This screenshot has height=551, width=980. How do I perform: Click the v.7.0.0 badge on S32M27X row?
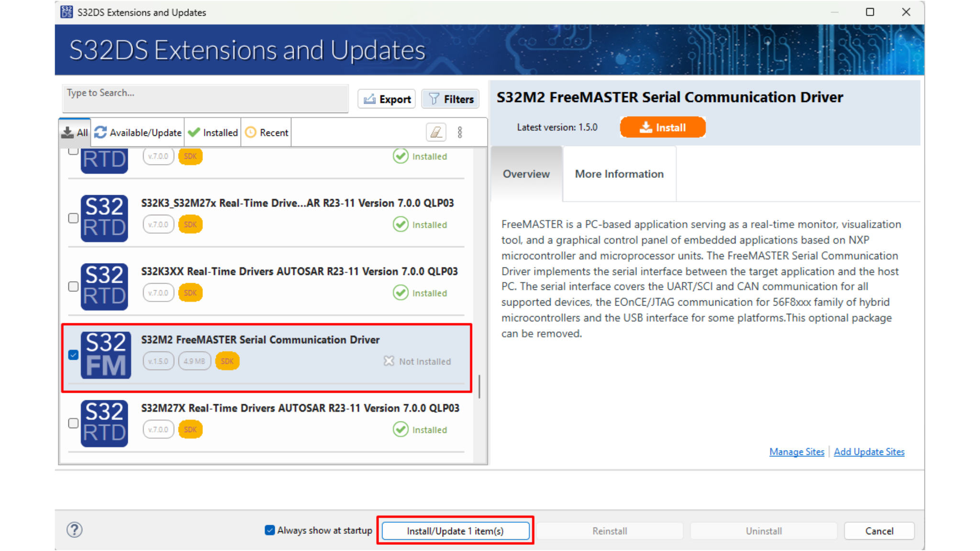158,430
